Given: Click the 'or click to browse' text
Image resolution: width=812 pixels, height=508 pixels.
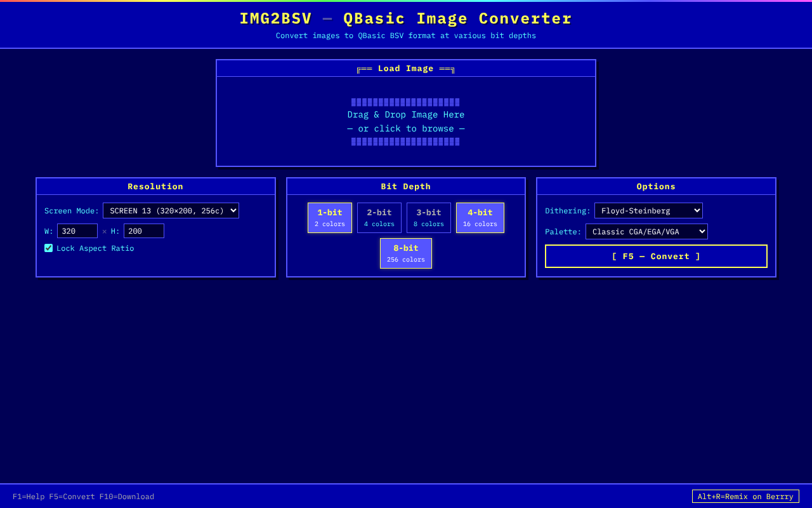Looking at the screenshot, I should 406,129.
